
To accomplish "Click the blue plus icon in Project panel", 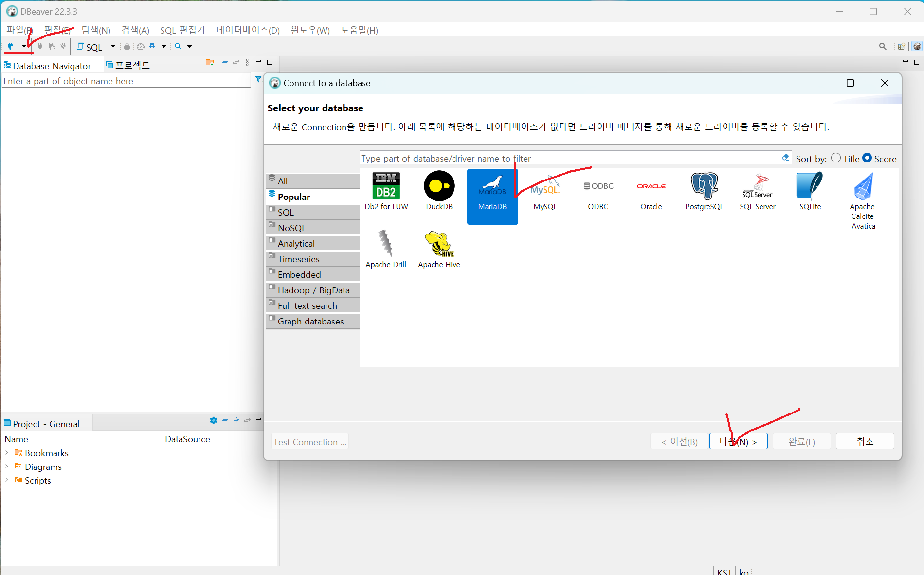I will (236, 420).
